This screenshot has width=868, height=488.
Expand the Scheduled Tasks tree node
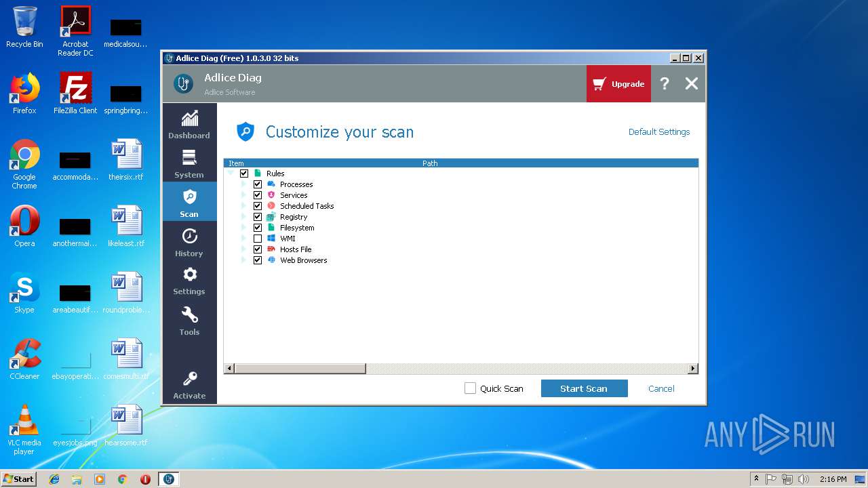[244, 206]
